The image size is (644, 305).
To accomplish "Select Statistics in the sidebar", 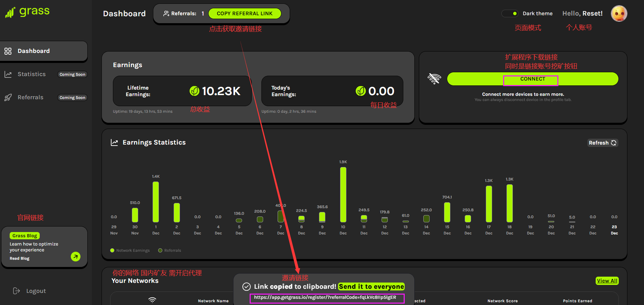I will click(31, 74).
